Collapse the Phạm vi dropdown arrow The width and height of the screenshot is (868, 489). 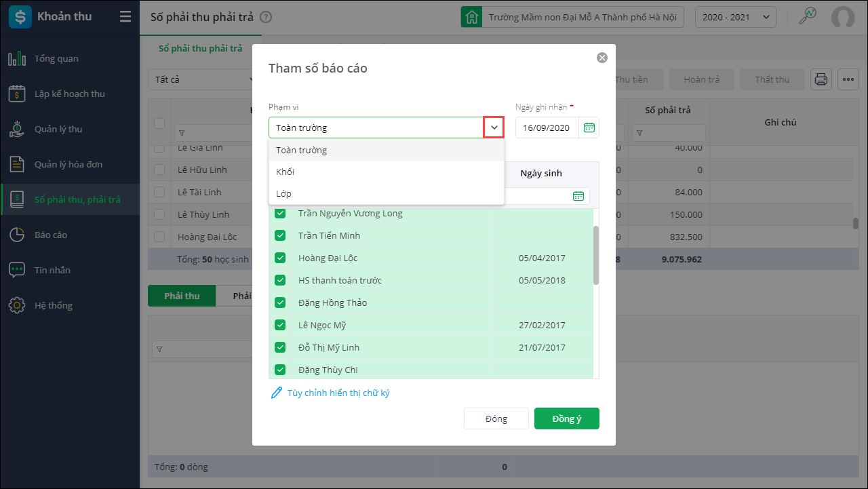point(494,128)
